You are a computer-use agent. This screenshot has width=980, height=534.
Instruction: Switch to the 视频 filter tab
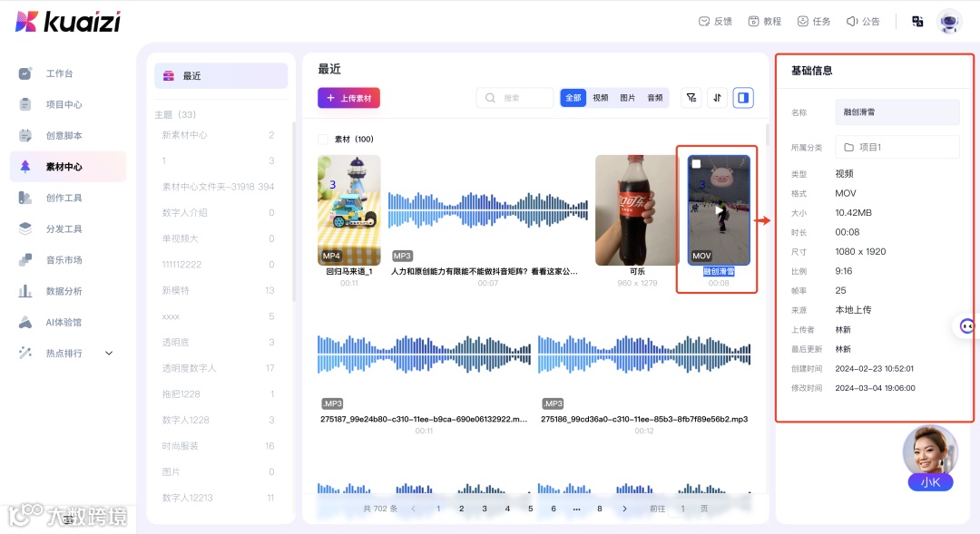tap(601, 97)
